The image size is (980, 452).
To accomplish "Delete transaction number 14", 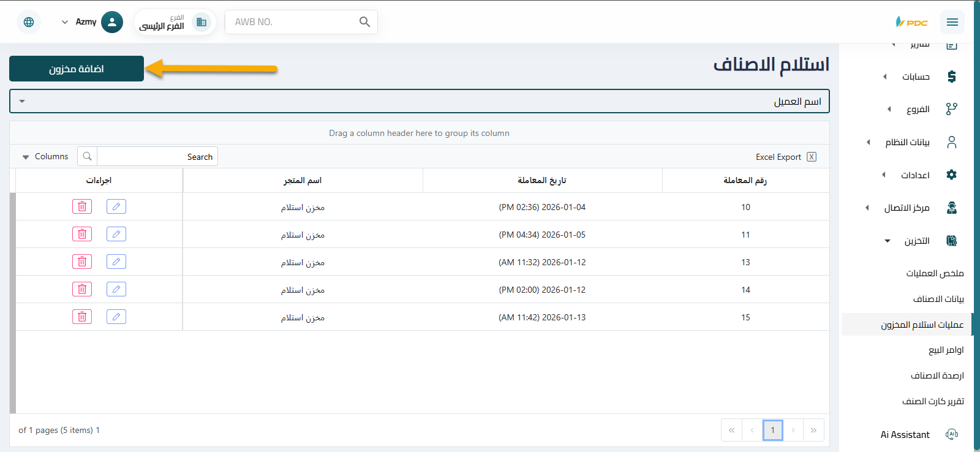I will (82, 289).
